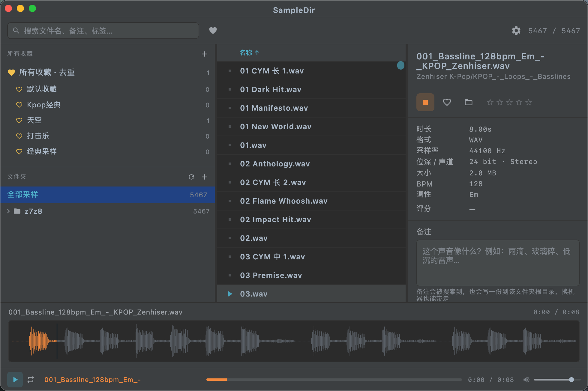Click Zenhiser K-Pop folder path text
Image resolution: width=588 pixels, height=391 pixels.
click(493, 76)
